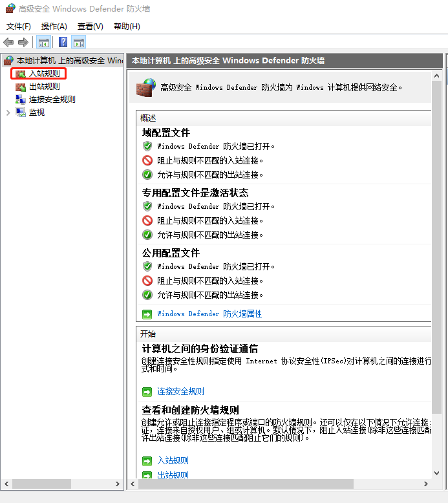This screenshot has height=503, width=448.
Task: Toggle the show/hide console tree icon
Action: [43, 42]
